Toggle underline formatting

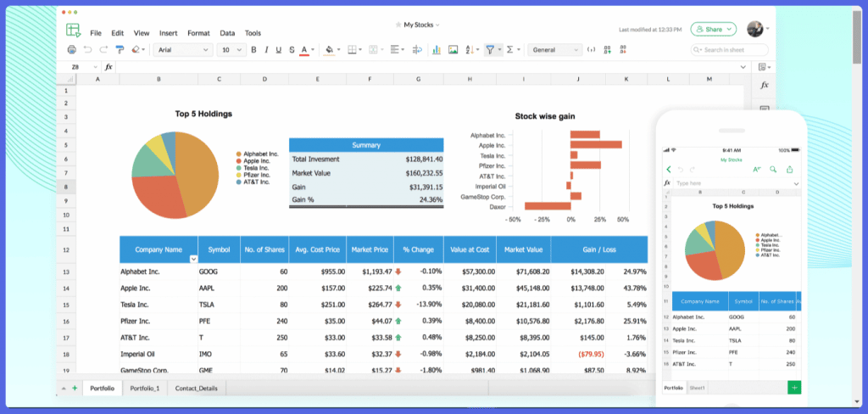[278, 50]
